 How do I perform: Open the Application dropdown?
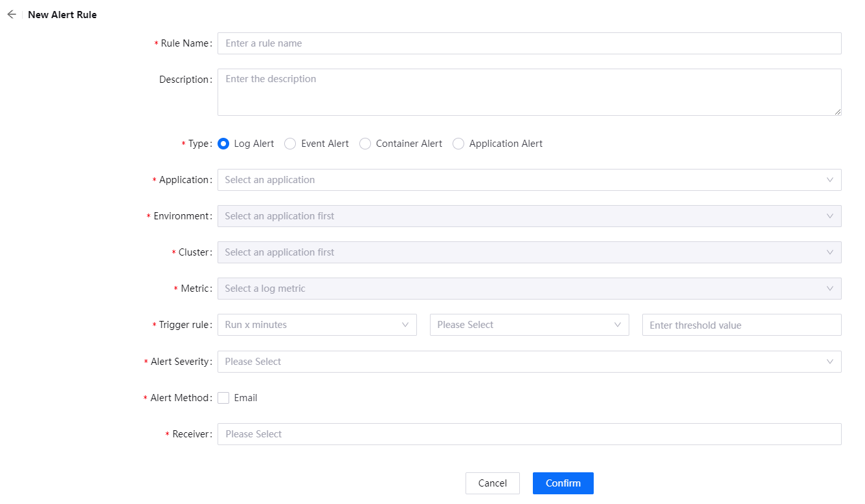click(529, 180)
